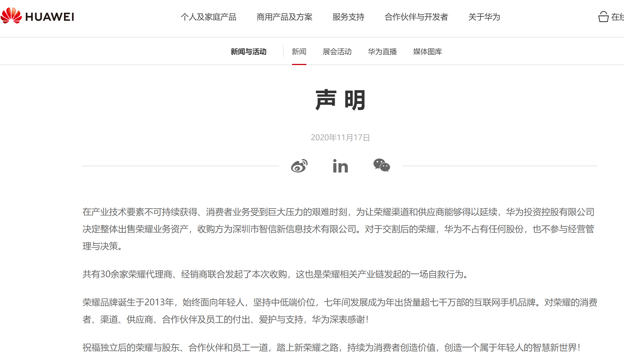Switch to 华为直播 tab
624x364 pixels.
click(x=382, y=52)
